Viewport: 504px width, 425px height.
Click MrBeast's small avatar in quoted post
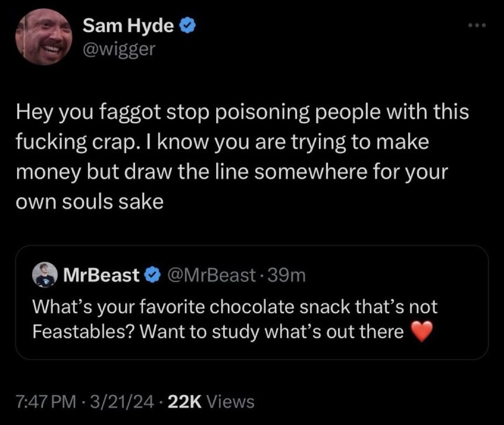pos(45,275)
